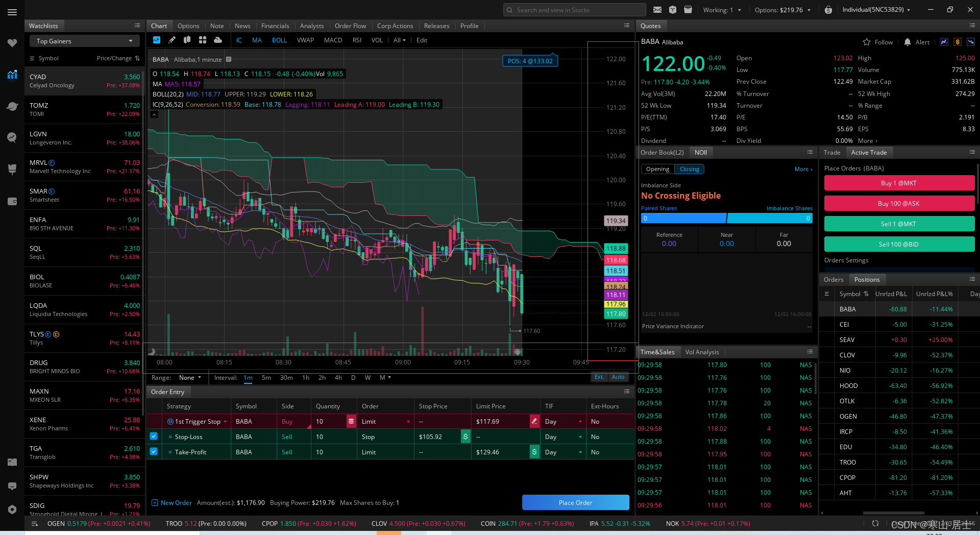Screen dimensions: 980x535
Task: Open the Watchlists panel menu icon
Action: pos(137,26)
